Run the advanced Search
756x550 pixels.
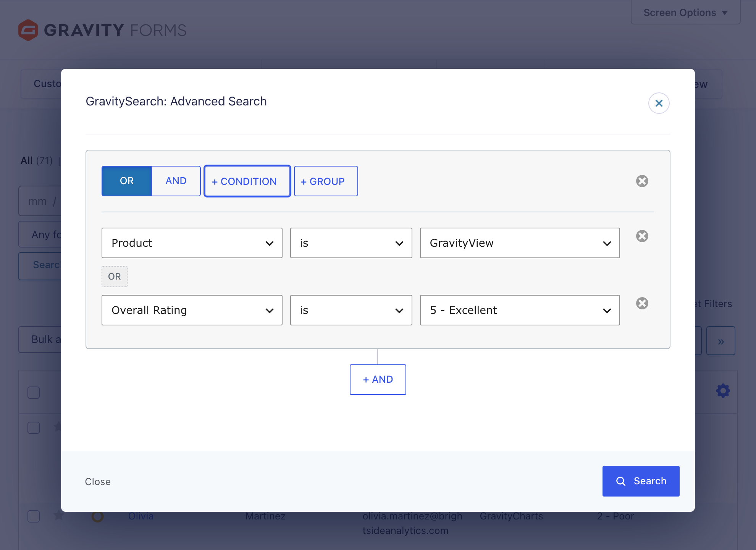tap(641, 481)
